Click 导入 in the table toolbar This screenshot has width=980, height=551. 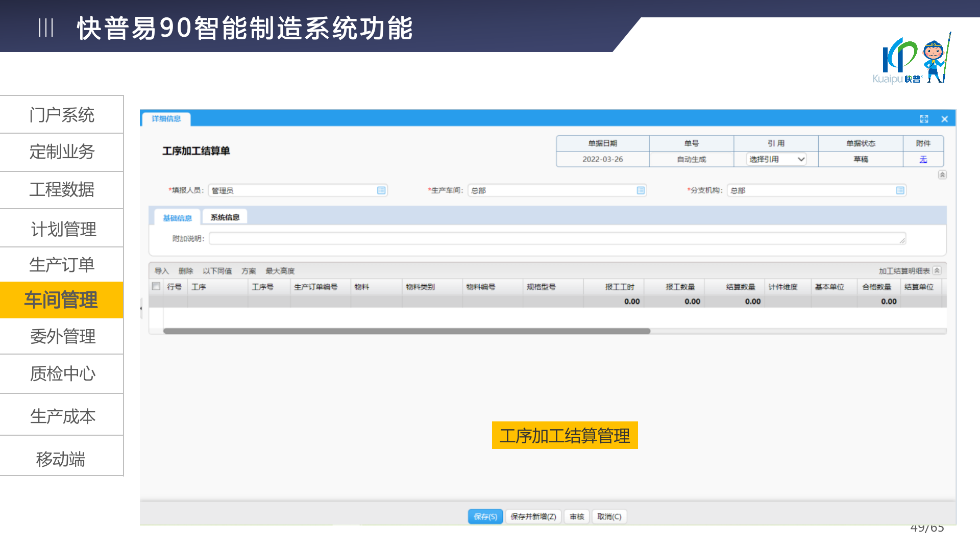(161, 271)
